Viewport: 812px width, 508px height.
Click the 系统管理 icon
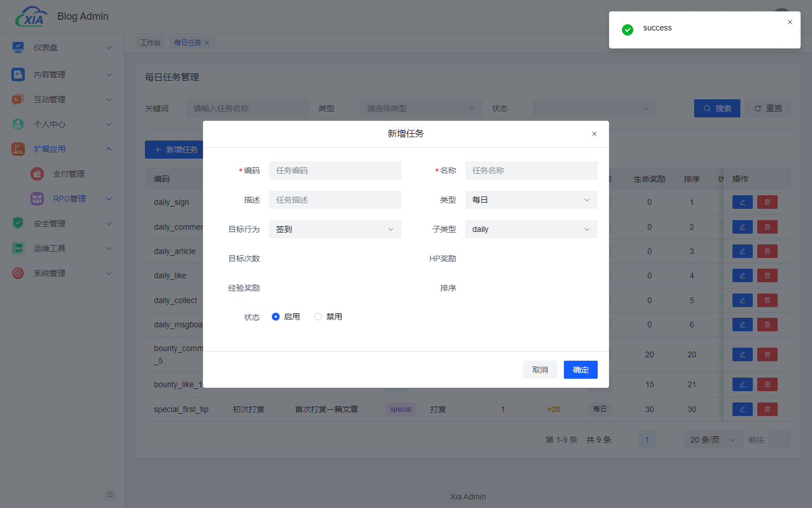pos(18,273)
